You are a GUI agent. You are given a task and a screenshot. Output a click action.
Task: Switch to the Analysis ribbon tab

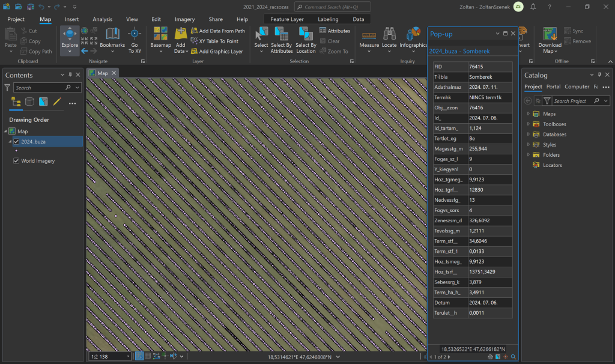click(x=102, y=19)
